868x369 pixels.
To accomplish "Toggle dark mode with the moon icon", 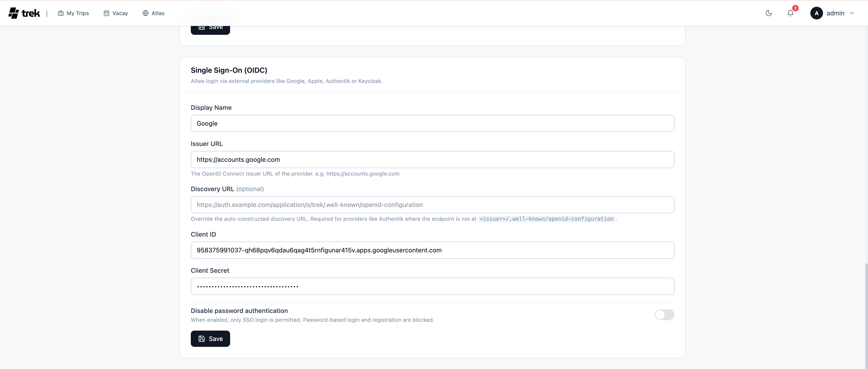I will 769,13.
